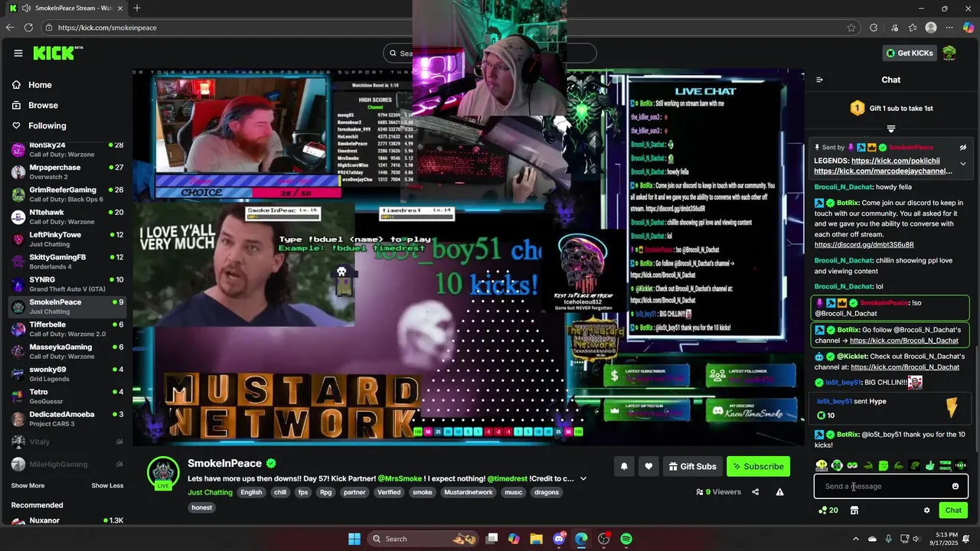Click the 9 Viewers count
This screenshot has height=551, width=980.
[718, 492]
